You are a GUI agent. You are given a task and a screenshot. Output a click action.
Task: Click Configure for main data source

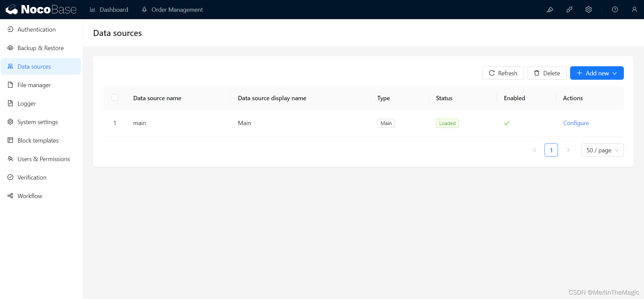pos(576,123)
